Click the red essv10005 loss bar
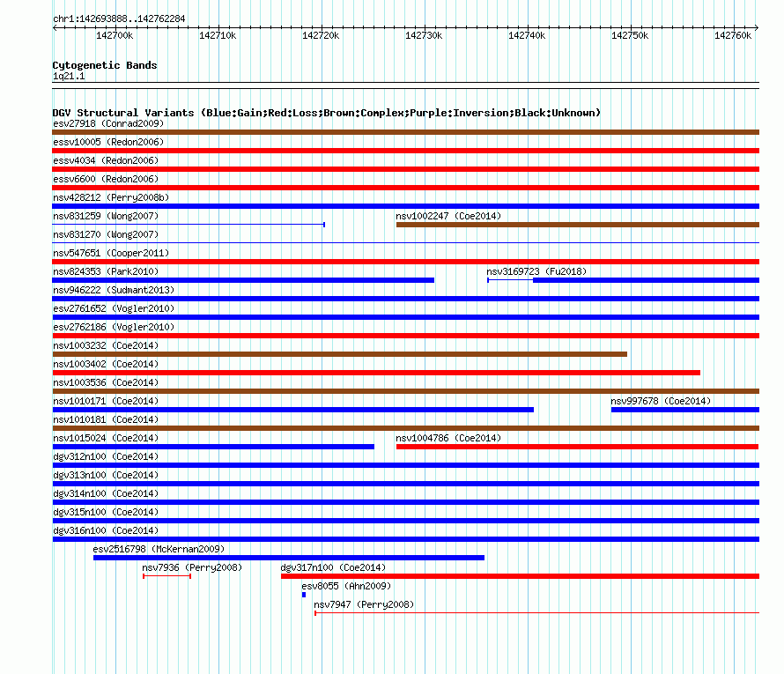Image resolution: width=784 pixels, height=674 pixels. [x=405, y=151]
